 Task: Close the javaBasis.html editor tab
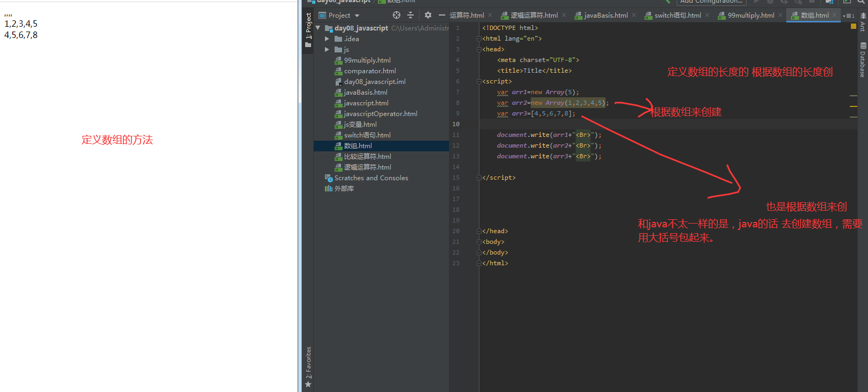[634, 16]
